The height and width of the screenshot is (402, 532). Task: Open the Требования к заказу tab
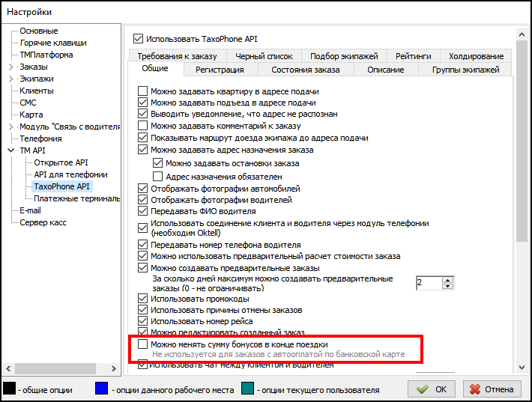click(x=177, y=56)
